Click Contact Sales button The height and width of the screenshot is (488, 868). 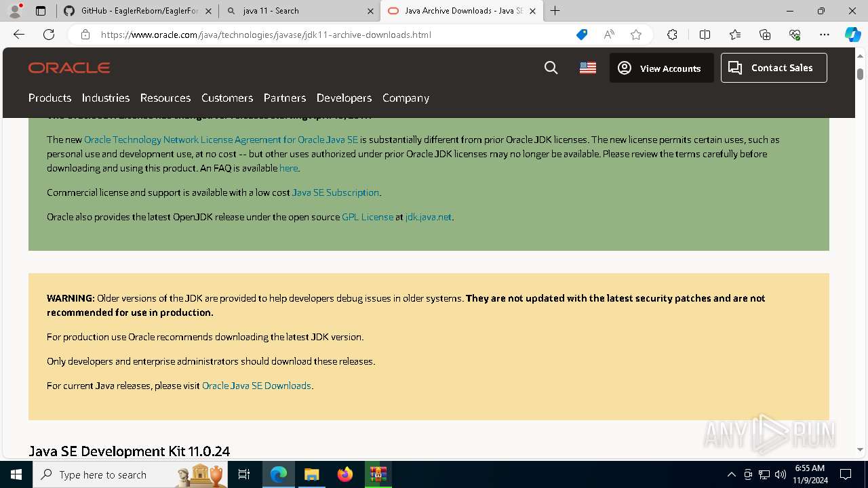(774, 68)
